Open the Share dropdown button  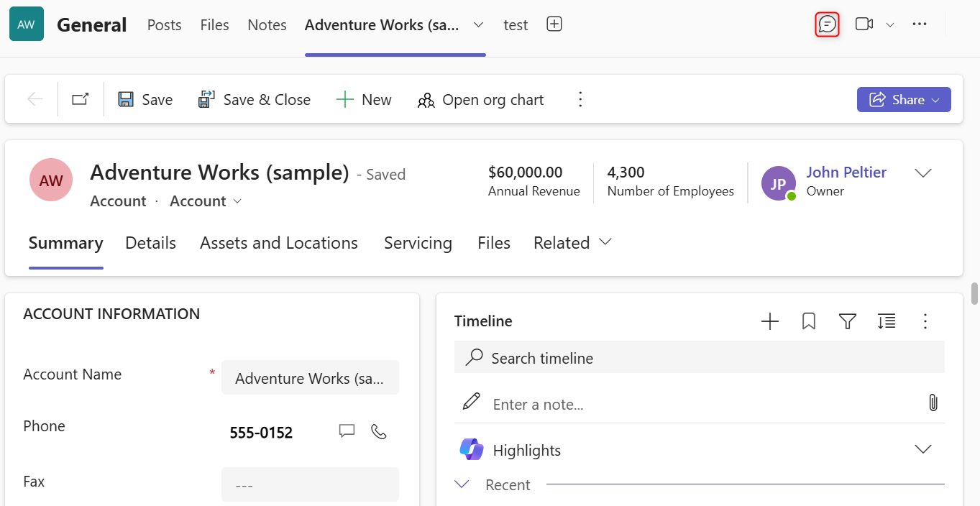coord(904,100)
